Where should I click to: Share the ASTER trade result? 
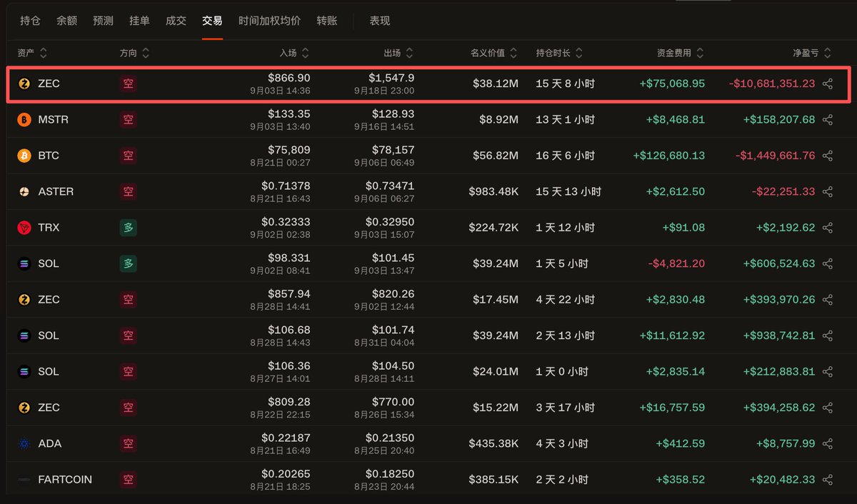[x=828, y=191]
